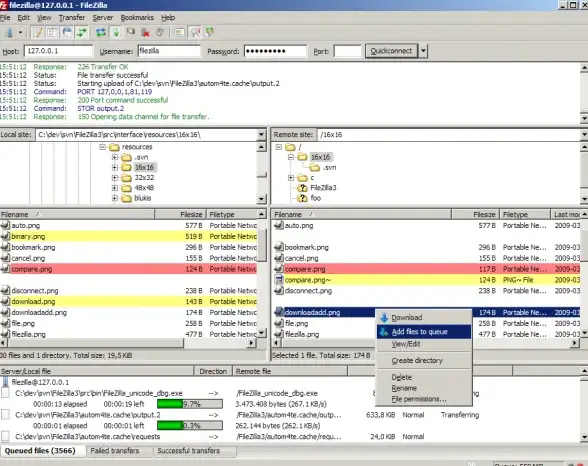The image size is (588, 466).
Task: Open the filename filters dialog icon
Action: (179, 33)
